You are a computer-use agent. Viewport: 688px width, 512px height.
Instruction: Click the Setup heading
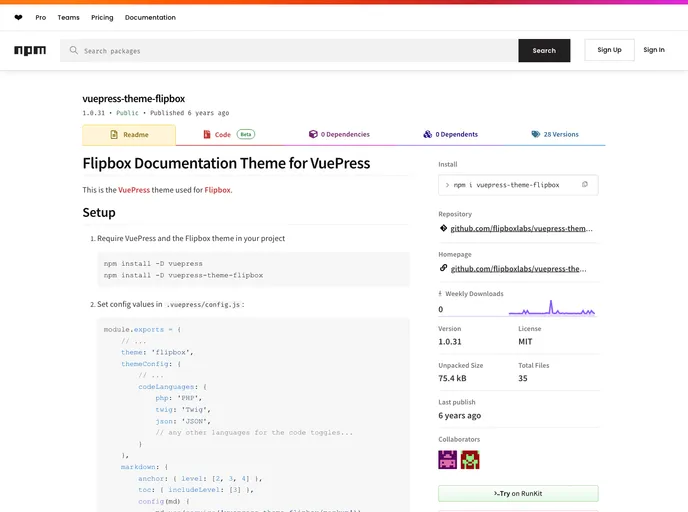click(99, 213)
